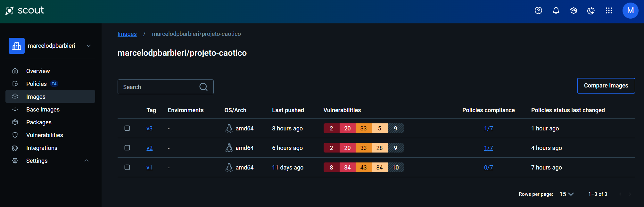Click the Compare images button
This screenshot has height=207, width=644.
point(606,86)
